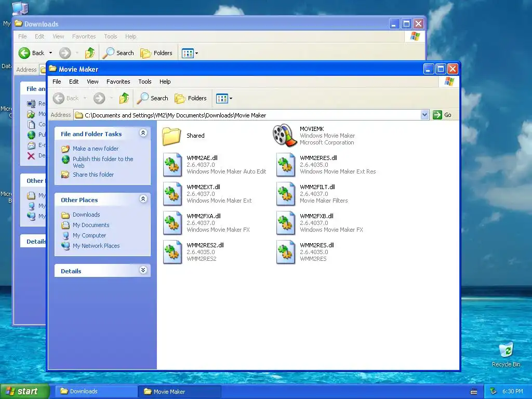This screenshot has width=532, height=399.
Task: Maximize the Downloads window
Action: click(x=406, y=24)
